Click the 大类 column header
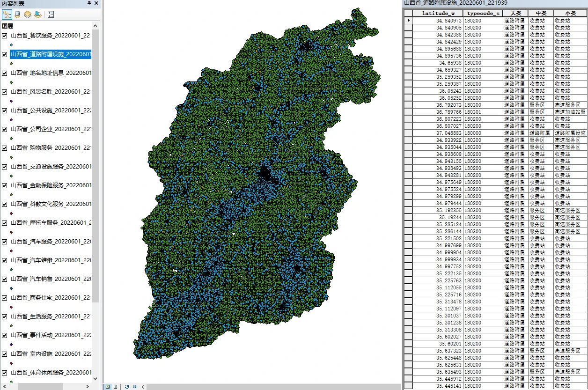The height and width of the screenshot is (390, 588). click(515, 14)
